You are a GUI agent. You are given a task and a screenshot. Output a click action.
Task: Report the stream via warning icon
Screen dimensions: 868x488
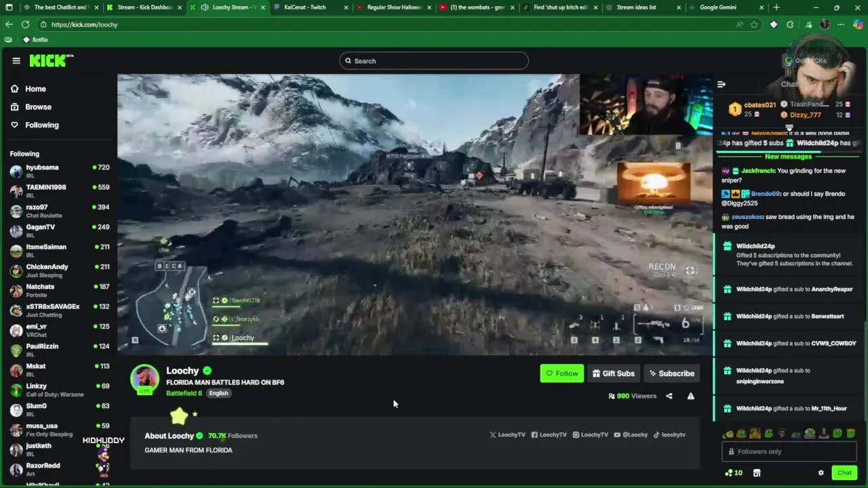(x=690, y=396)
